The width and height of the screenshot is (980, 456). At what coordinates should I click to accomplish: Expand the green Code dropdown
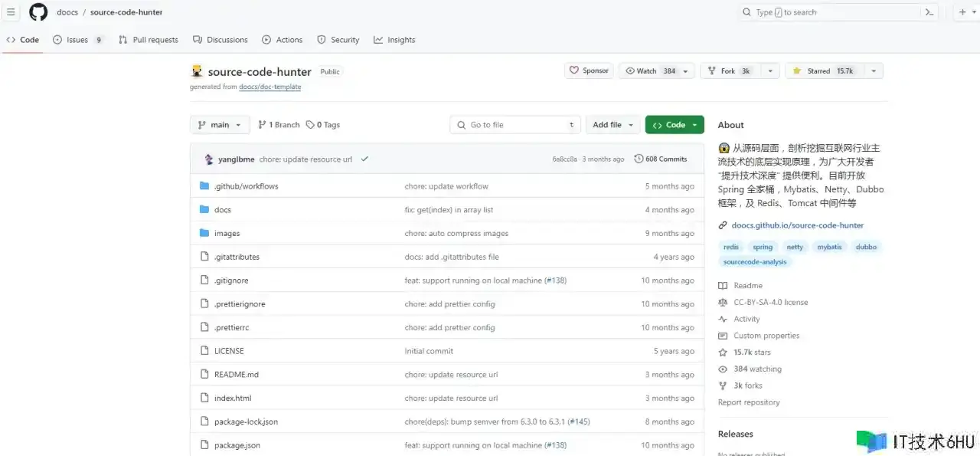click(x=675, y=125)
